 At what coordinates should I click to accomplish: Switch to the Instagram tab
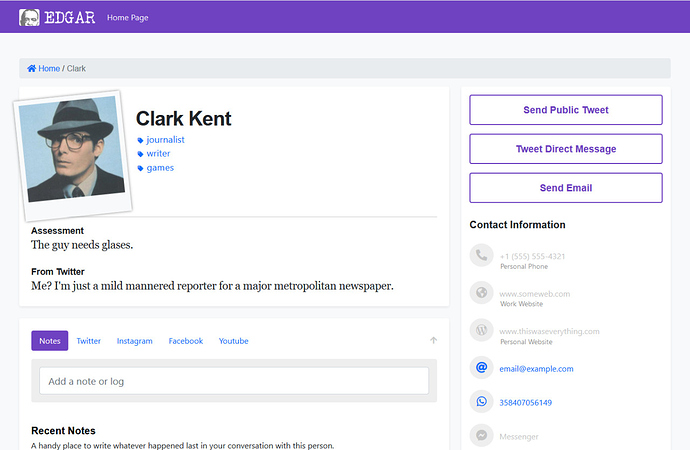(135, 341)
